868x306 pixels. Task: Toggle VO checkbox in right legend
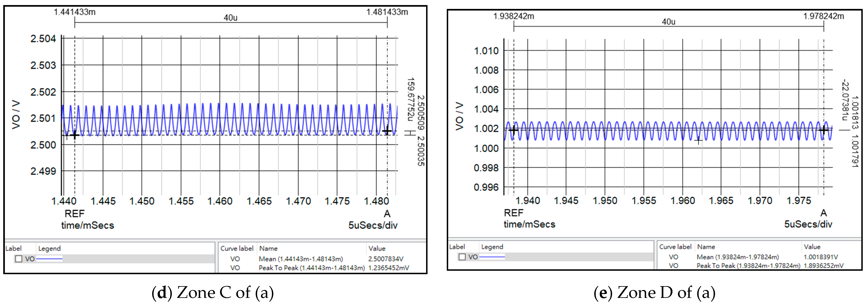462,257
